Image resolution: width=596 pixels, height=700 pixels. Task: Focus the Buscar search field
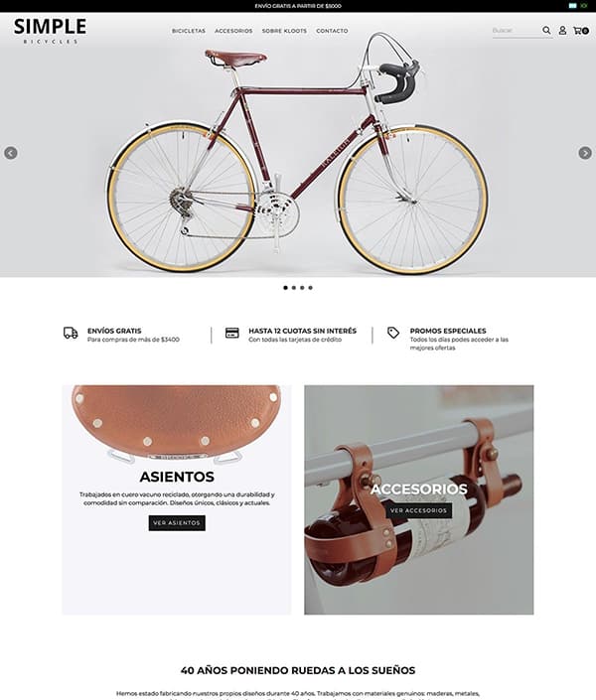coord(516,31)
